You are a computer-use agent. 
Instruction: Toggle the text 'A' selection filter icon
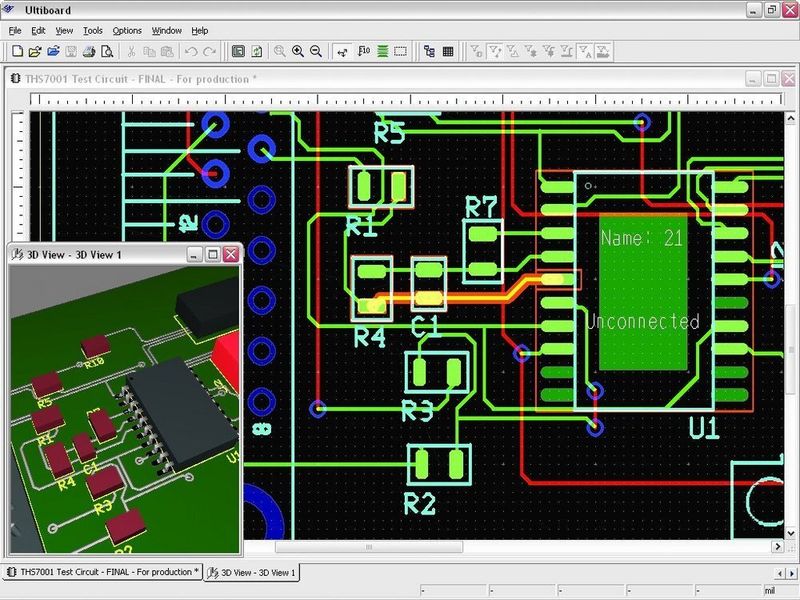(x=585, y=51)
